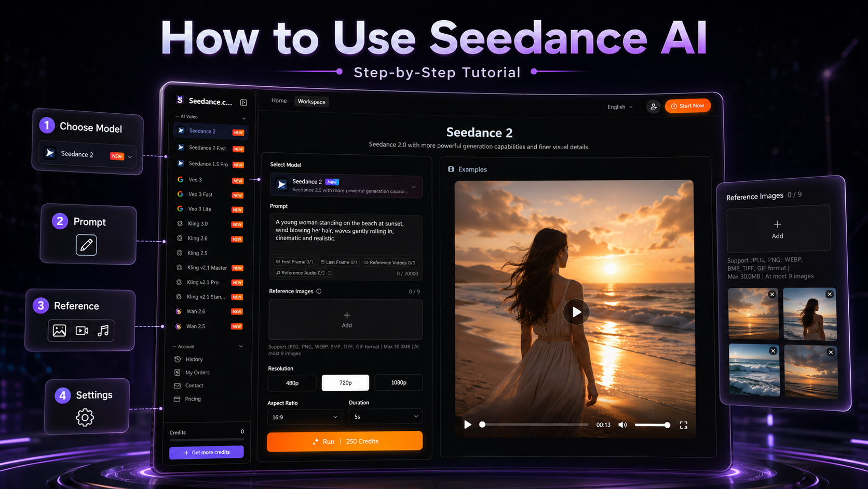Image resolution: width=868 pixels, height=489 pixels.
Task: Open the Aspect Ratio 16:9 dropdown
Action: [305, 417]
